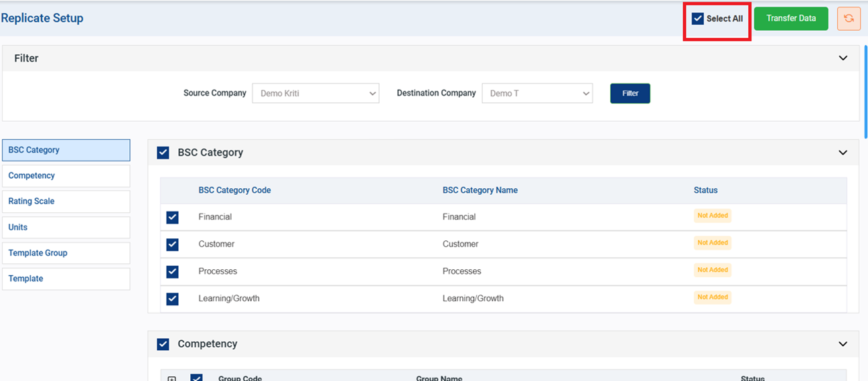Click the green Transfer Data button

pyautogui.click(x=791, y=19)
